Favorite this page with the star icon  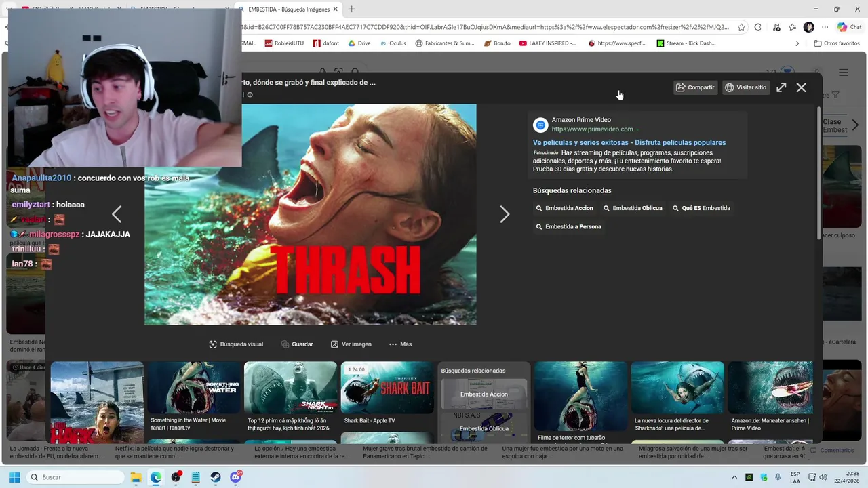click(x=741, y=27)
